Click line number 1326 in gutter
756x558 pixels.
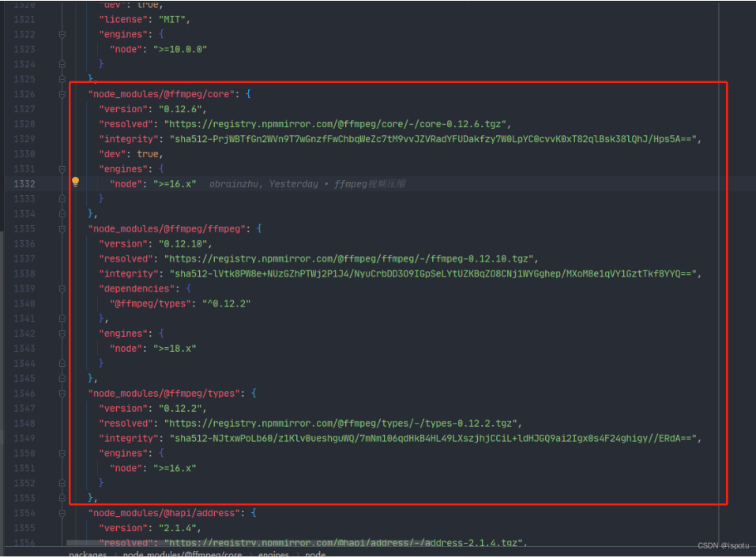click(24, 94)
